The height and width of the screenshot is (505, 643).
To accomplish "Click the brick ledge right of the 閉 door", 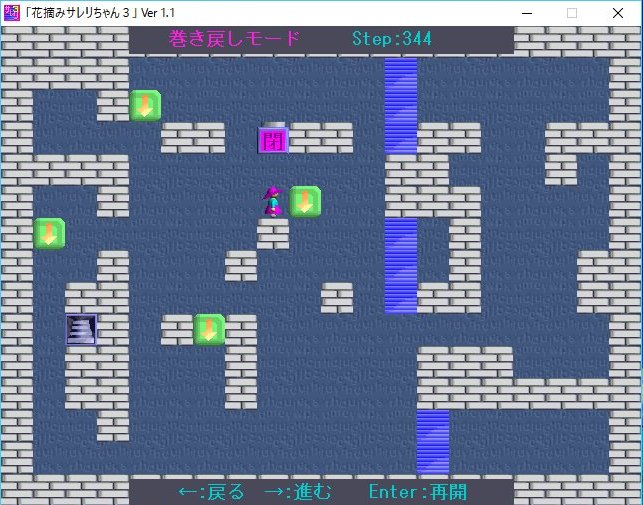I will (x=321, y=137).
